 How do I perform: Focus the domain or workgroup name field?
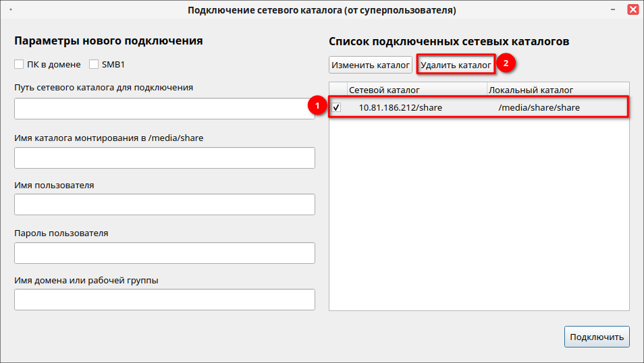coord(164,300)
